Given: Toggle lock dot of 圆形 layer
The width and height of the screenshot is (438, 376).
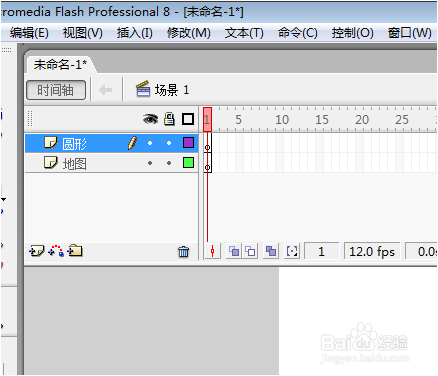Looking at the screenshot, I should (169, 143).
